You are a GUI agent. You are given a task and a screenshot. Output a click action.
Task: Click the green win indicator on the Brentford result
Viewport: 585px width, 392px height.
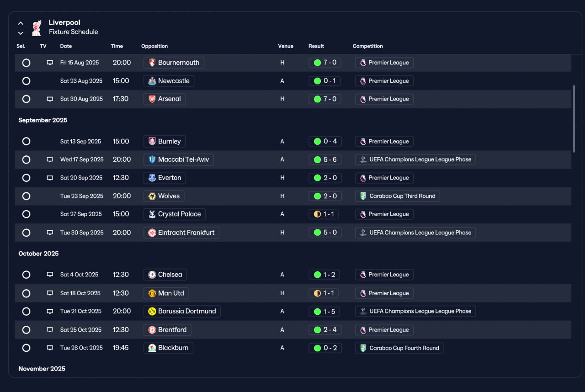pos(317,330)
